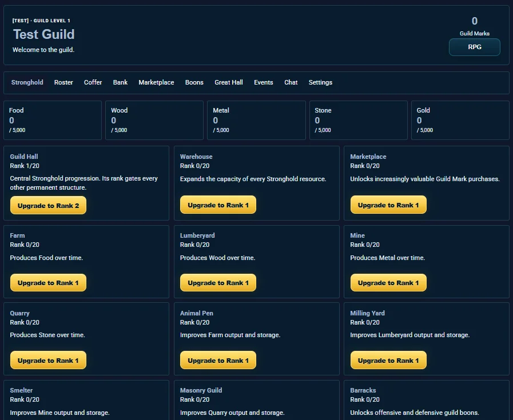Click the "Guild Hall" card title
513x420 pixels.
(x=24, y=157)
